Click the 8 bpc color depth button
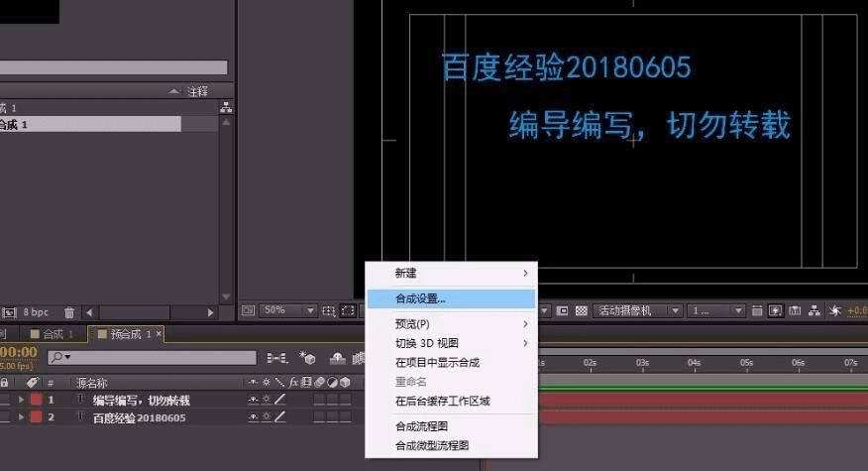Screen dimensions: 868x471 click(x=36, y=312)
